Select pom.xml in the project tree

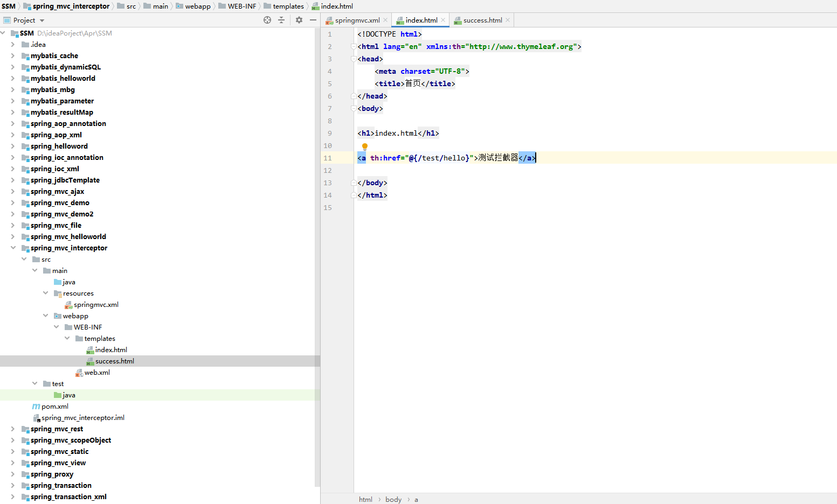55,407
